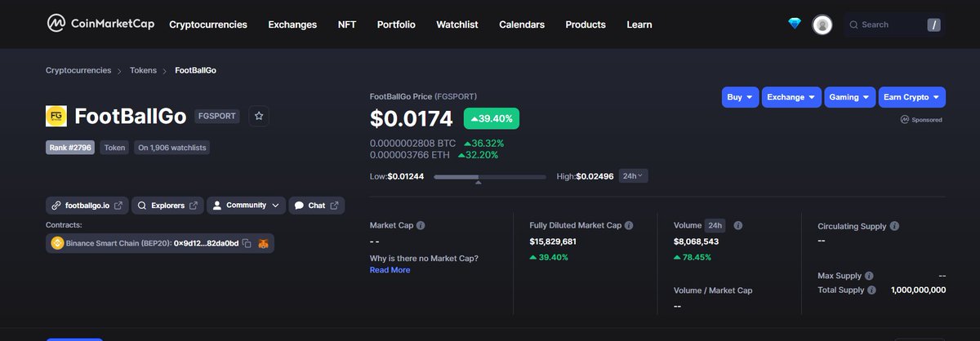
Task: Open the Learn menu
Action: 639,24
